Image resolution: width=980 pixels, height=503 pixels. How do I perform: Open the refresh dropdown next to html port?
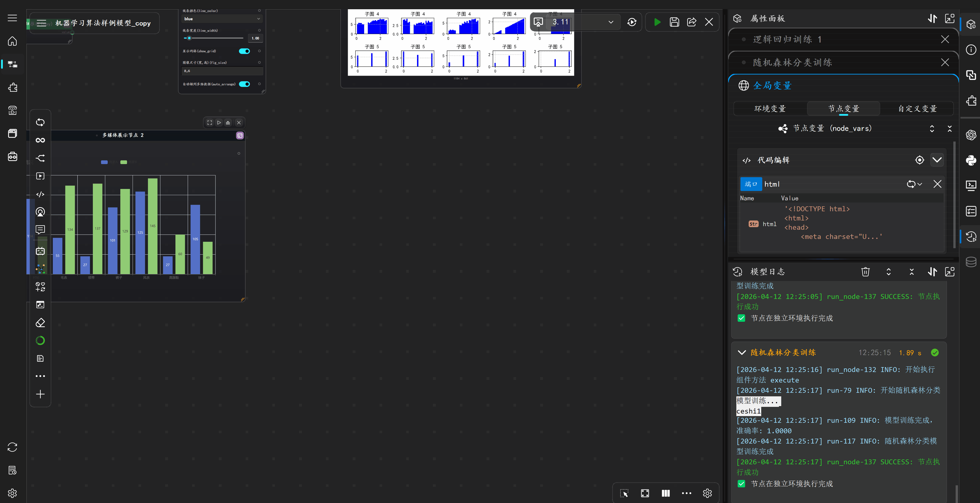click(x=914, y=184)
